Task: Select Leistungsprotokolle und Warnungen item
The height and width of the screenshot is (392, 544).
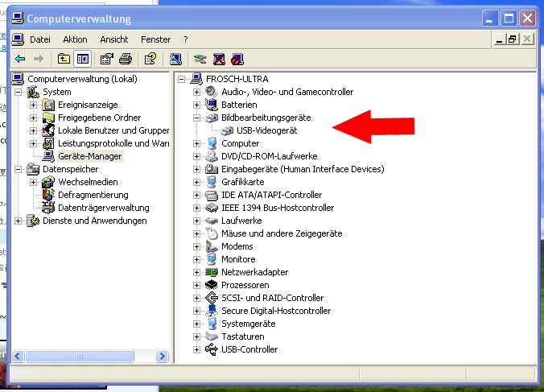Action: pos(113,143)
